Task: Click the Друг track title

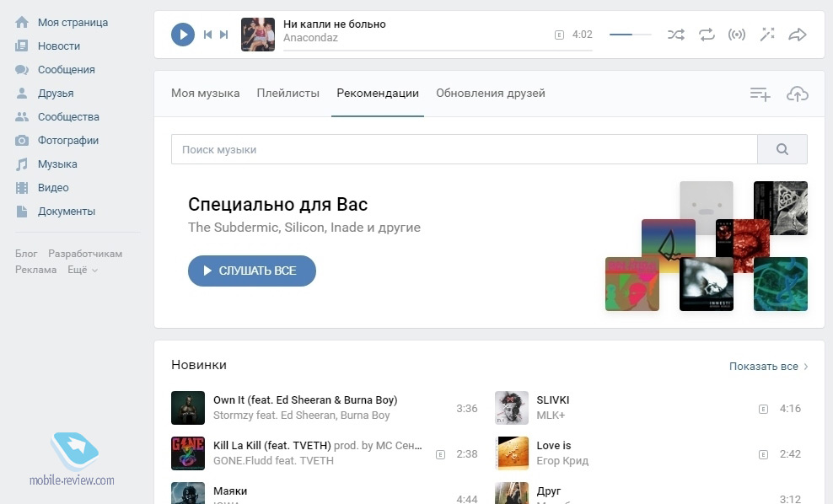Action: click(x=548, y=491)
